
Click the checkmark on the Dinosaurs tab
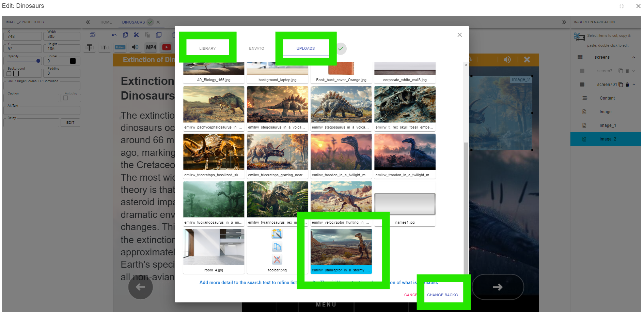click(150, 22)
